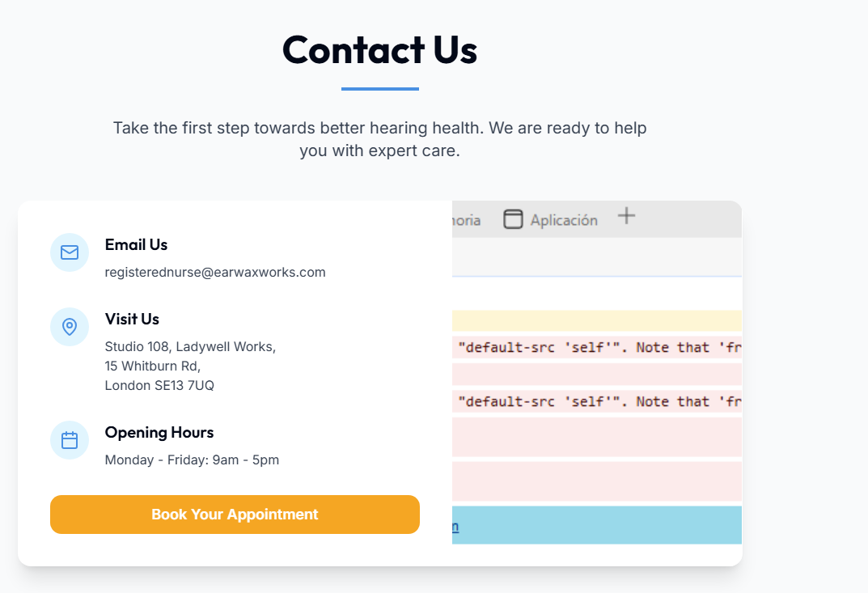The width and height of the screenshot is (868, 593).
Task: Click the location pin icon
Action: 70,327
